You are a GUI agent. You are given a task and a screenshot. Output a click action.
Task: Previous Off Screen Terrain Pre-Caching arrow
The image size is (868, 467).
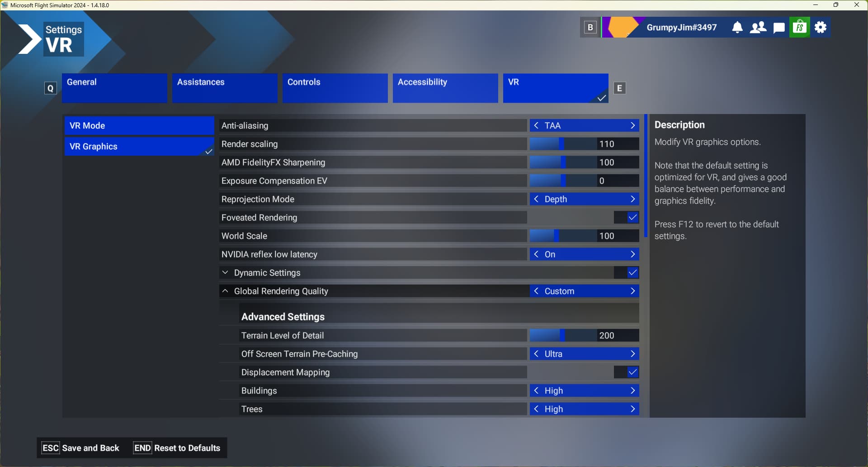(x=536, y=354)
